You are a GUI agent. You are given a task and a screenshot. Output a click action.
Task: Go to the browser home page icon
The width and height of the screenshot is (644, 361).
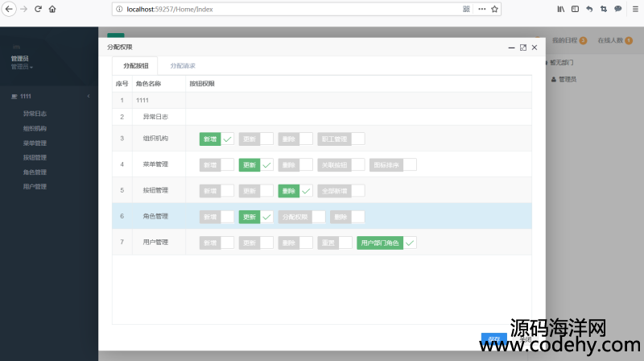pos(52,9)
